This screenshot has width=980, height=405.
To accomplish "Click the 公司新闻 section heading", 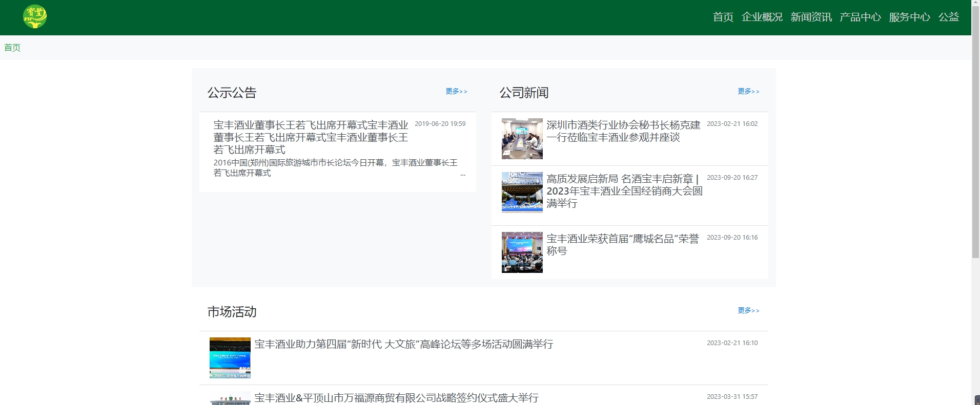I will [524, 93].
